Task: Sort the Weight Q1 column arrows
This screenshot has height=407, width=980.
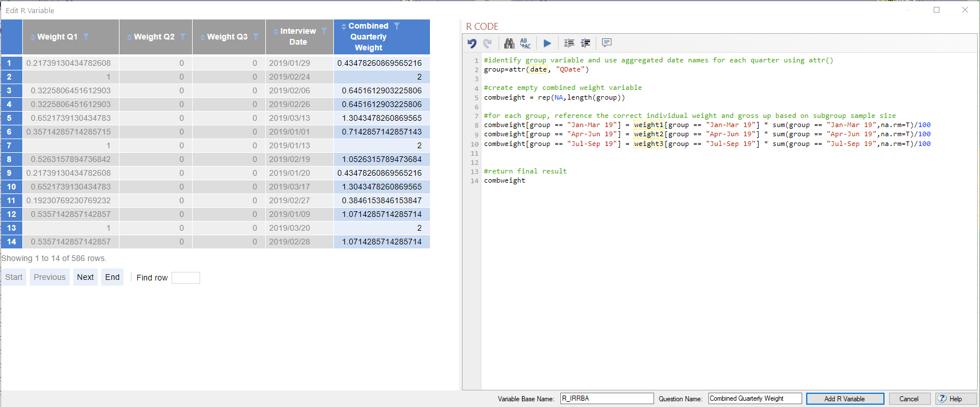Action: (33, 37)
